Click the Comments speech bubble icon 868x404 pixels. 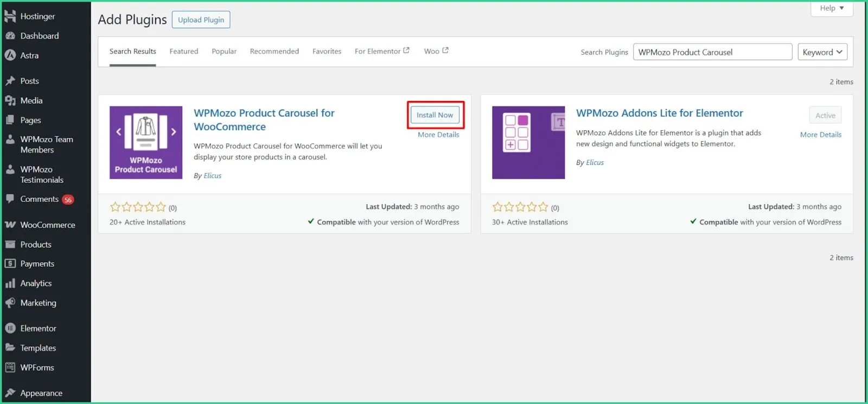(10, 199)
